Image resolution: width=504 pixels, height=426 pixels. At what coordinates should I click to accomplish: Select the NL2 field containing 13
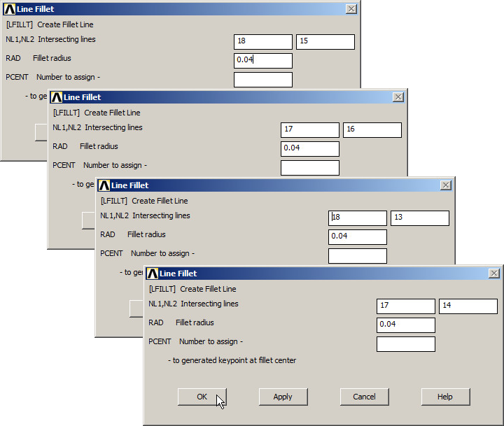(x=419, y=218)
